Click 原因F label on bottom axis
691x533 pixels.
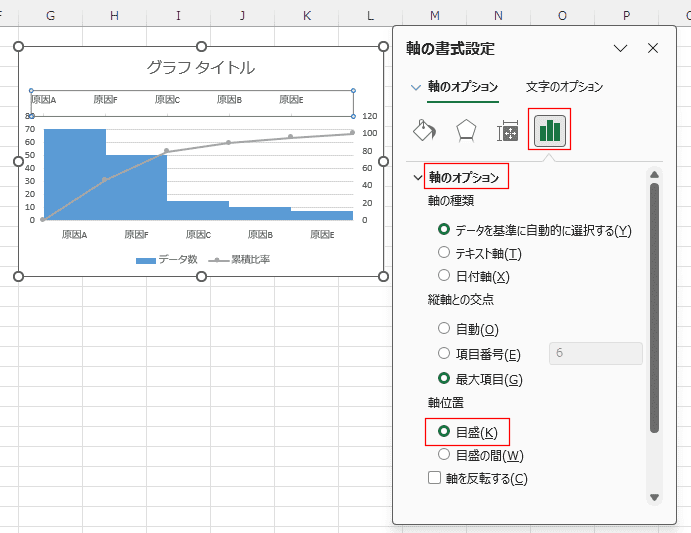136,235
